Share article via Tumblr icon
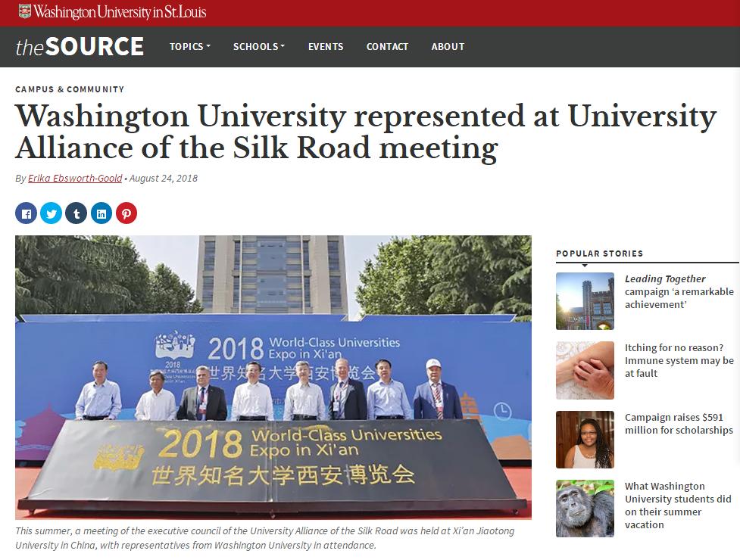Image resolution: width=740 pixels, height=560 pixels. coord(76,213)
